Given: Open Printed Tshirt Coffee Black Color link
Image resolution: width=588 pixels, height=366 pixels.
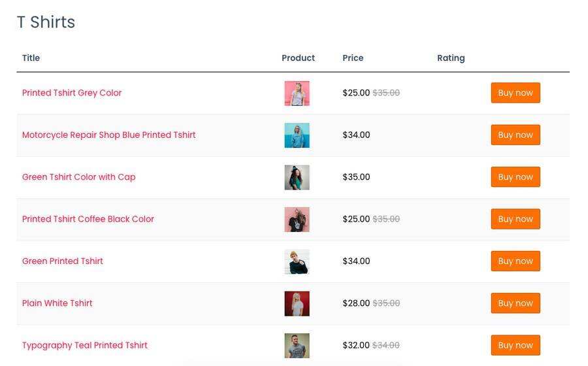Looking at the screenshot, I should point(88,219).
